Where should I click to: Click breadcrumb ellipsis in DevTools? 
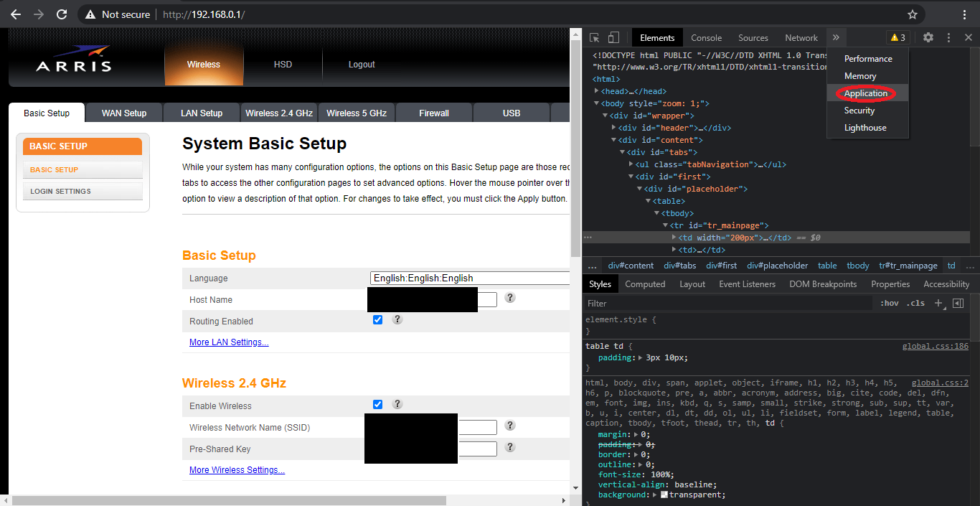[x=593, y=266]
